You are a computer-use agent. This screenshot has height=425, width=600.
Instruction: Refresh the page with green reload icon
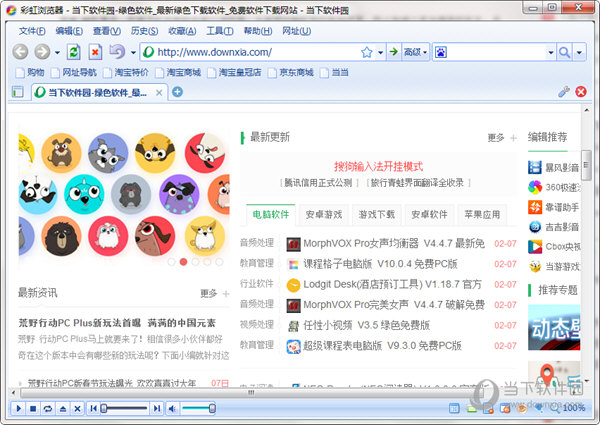click(73, 52)
